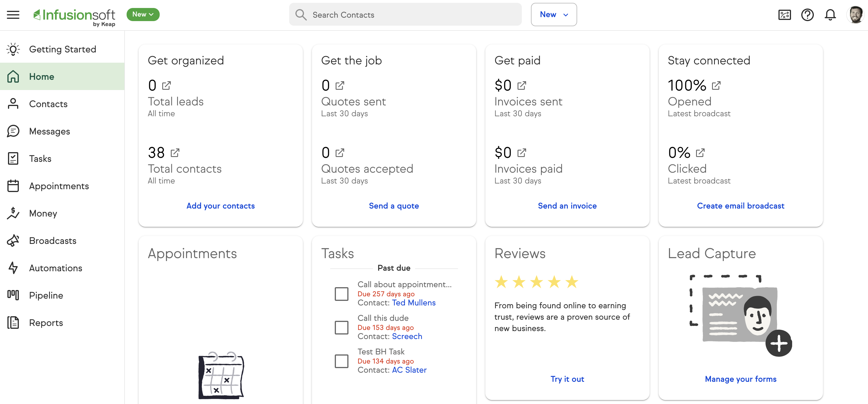Open the Invoices sent external link icon
This screenshot has height=404, width=868.
tap(521, 85)
